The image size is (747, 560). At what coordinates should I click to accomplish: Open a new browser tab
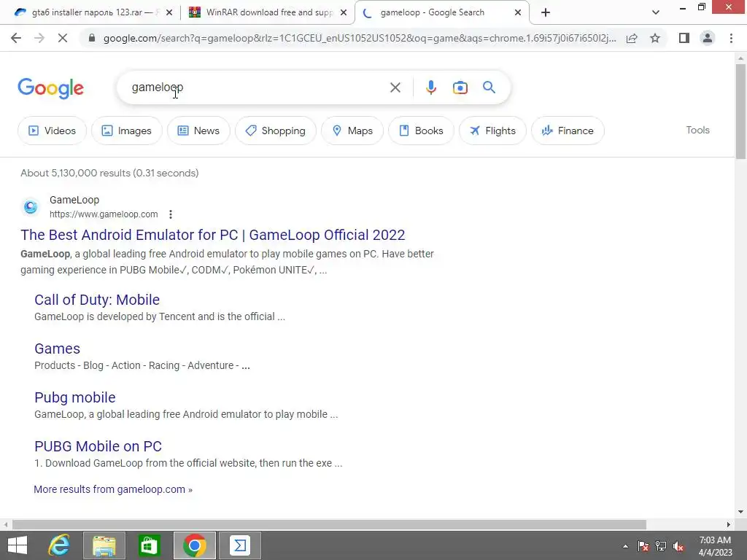tap(546, 13)
